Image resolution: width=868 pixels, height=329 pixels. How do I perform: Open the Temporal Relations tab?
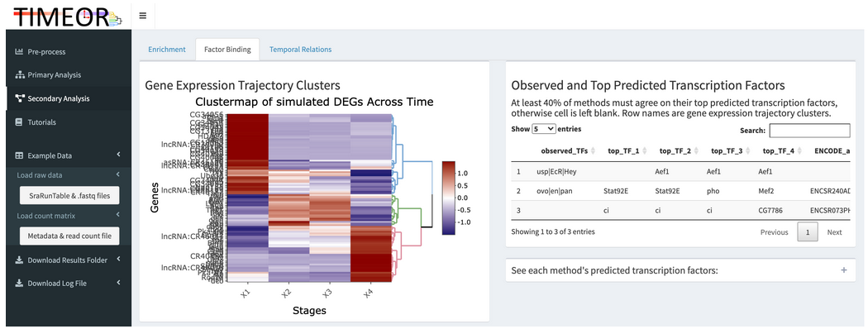coord(301,50)
